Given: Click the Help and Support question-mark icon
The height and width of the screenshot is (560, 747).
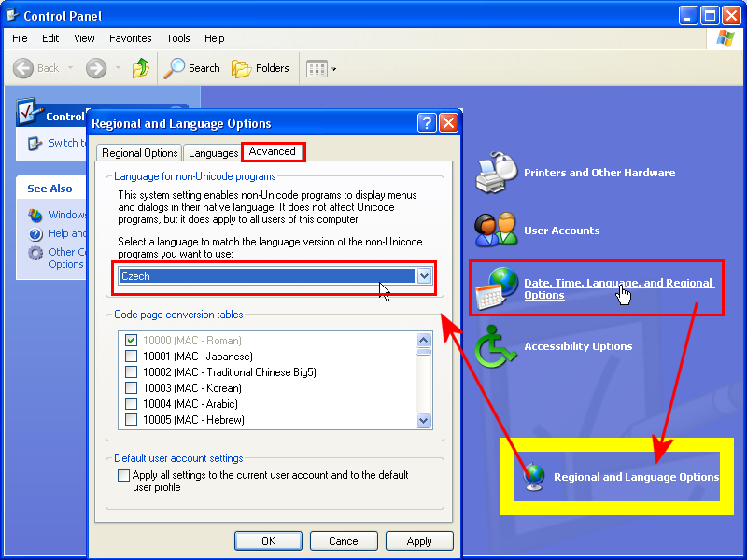Looking at the screenshot, I should point(35,234).
